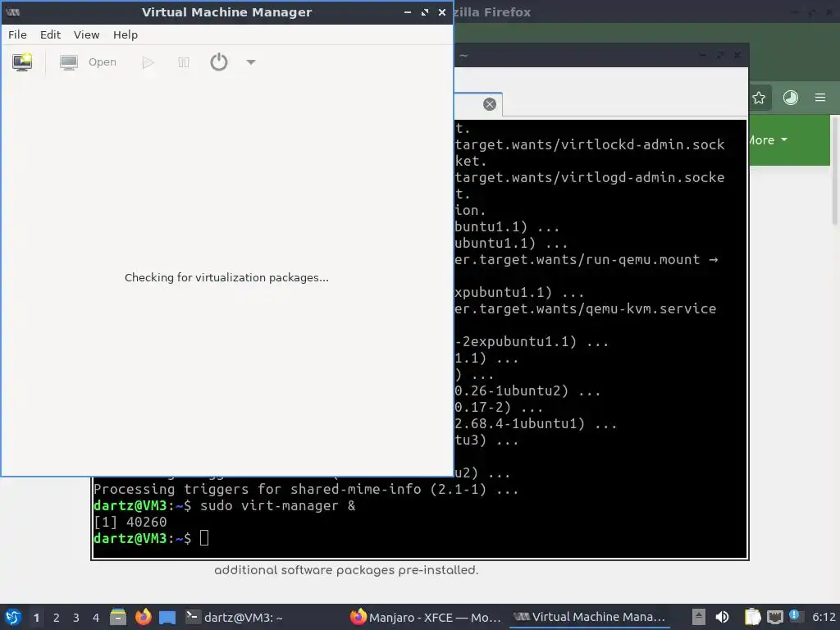This screenshot has width=840, height=630.
Task: Click the network status tray icon
Action: (x=774, y=617)
